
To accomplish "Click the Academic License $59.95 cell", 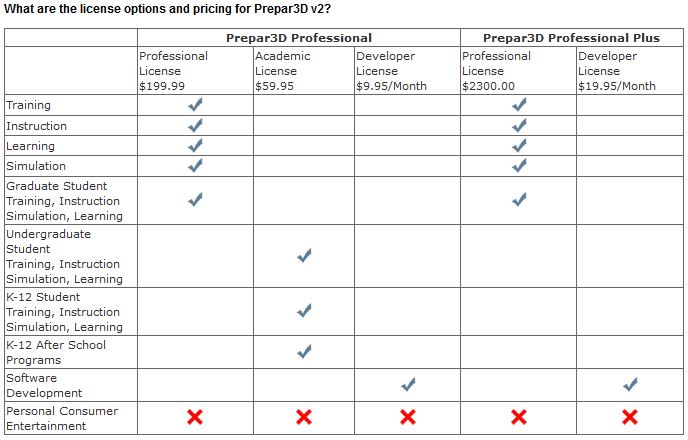I will pos(304,71).
